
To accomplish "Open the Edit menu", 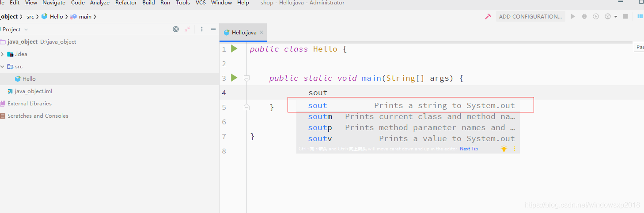I will (15, 3).
